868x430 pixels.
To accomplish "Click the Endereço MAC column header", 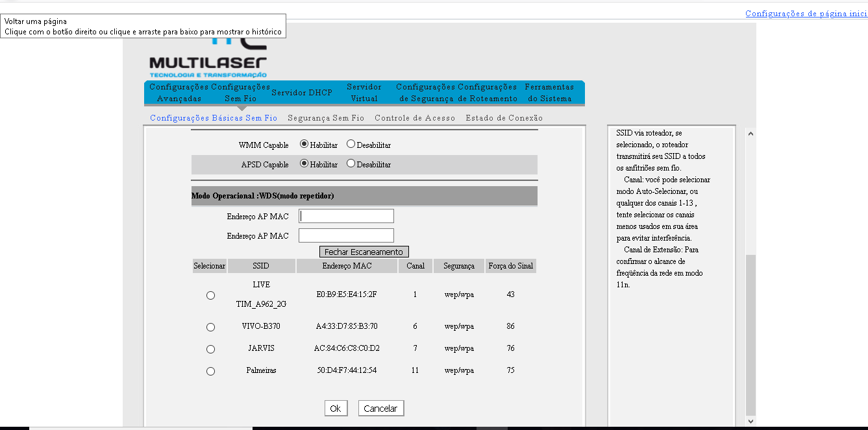I will pyautogui.click(x=347, y=266).
